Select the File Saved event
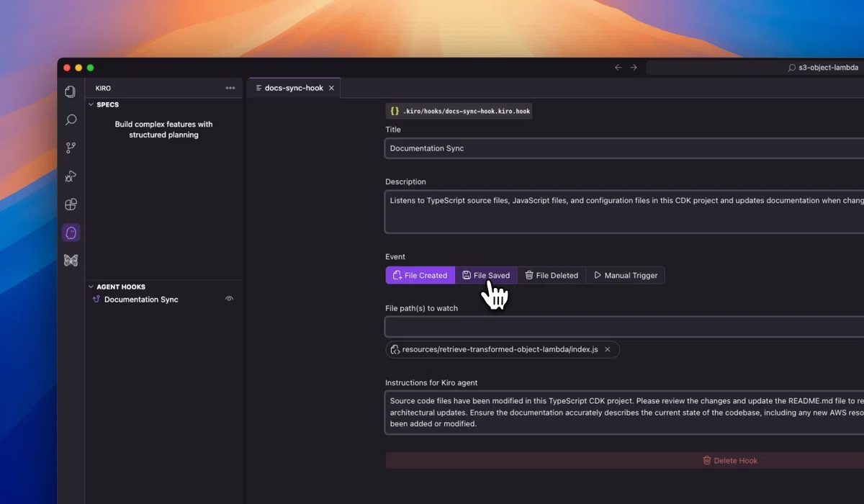 coord(486,275)
